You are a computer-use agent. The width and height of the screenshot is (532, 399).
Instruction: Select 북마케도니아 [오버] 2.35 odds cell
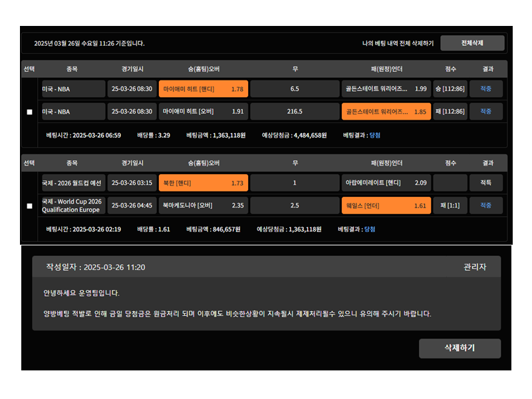point(203,205)
